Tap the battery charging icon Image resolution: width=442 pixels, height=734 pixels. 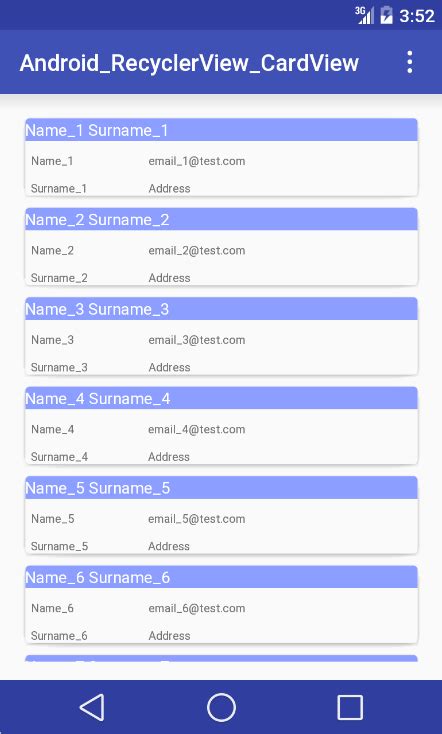(386, 15)
